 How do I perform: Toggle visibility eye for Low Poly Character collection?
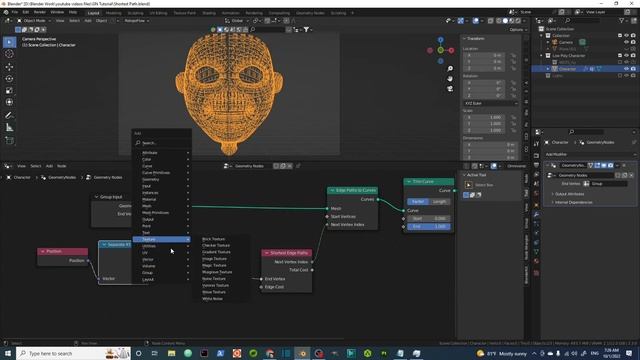[627, 56]
